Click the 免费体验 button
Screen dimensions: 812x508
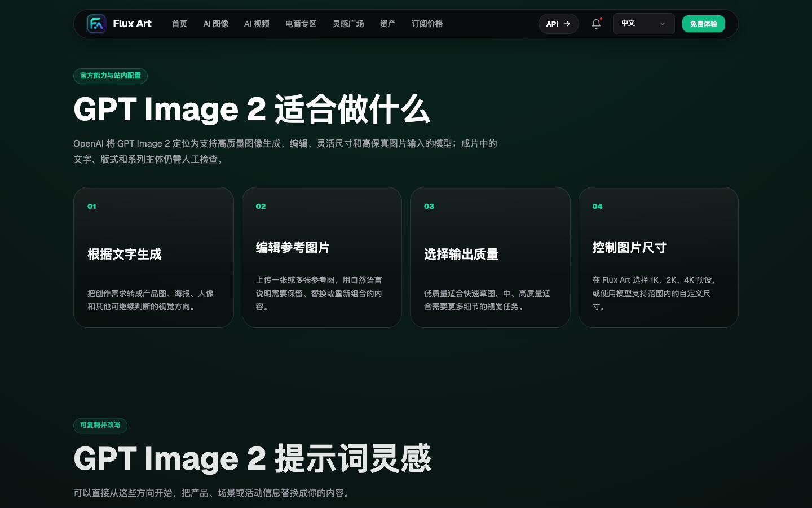[704, 24]
